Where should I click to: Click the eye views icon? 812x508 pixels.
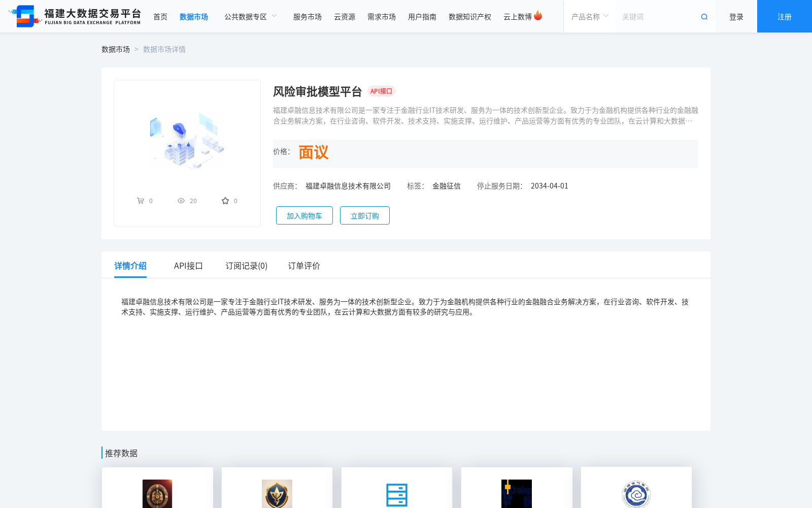click(181, 201)
